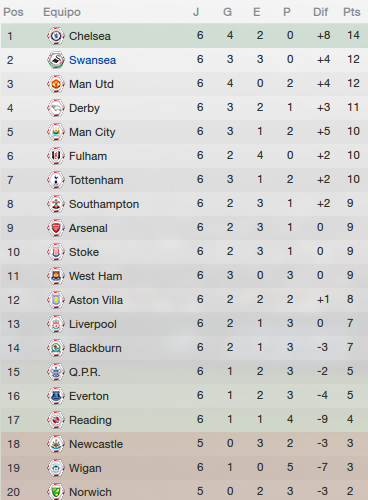Click the Equipo column header
The width and height of the screenshot is (368, 500).
[62, 12]
